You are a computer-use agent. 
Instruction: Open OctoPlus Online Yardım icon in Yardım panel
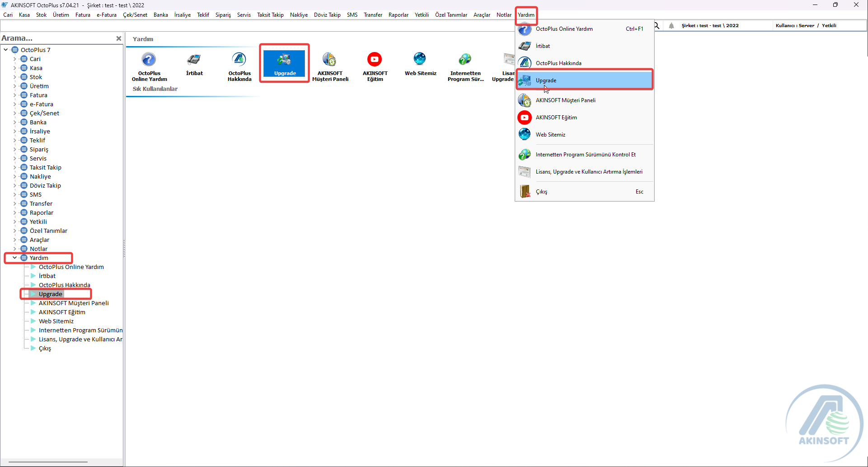coord(149,66)
